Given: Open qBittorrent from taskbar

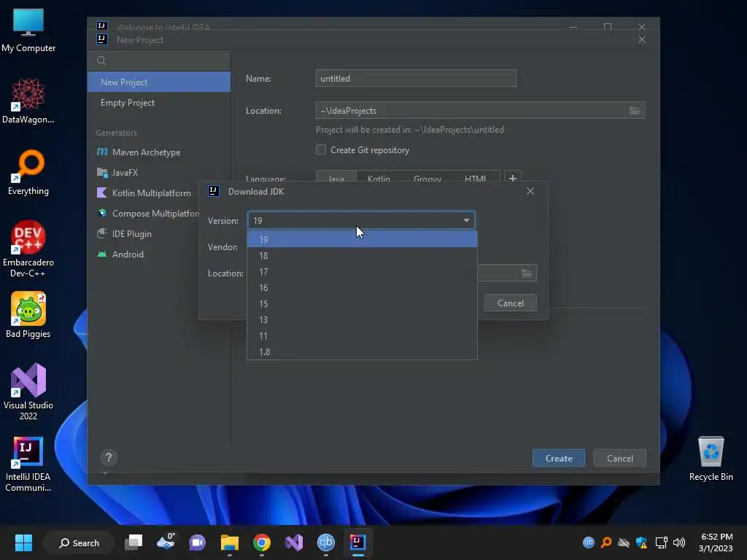Looking at the screenshot, I should [326, 542].
